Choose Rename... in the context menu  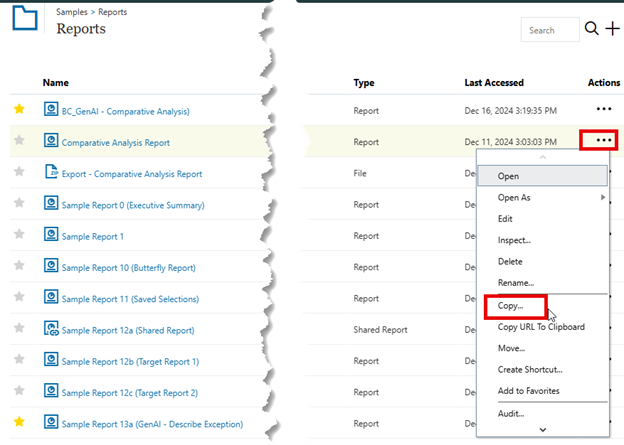click(516, 283)
